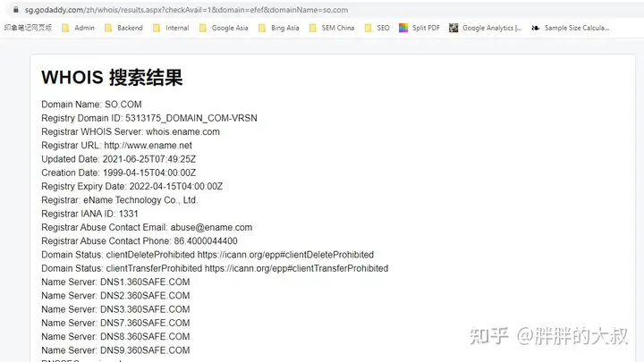The width and height of the screenshot is (644, 362).
Task: Click the lock icon in address bar
Action: coord(15,10)
